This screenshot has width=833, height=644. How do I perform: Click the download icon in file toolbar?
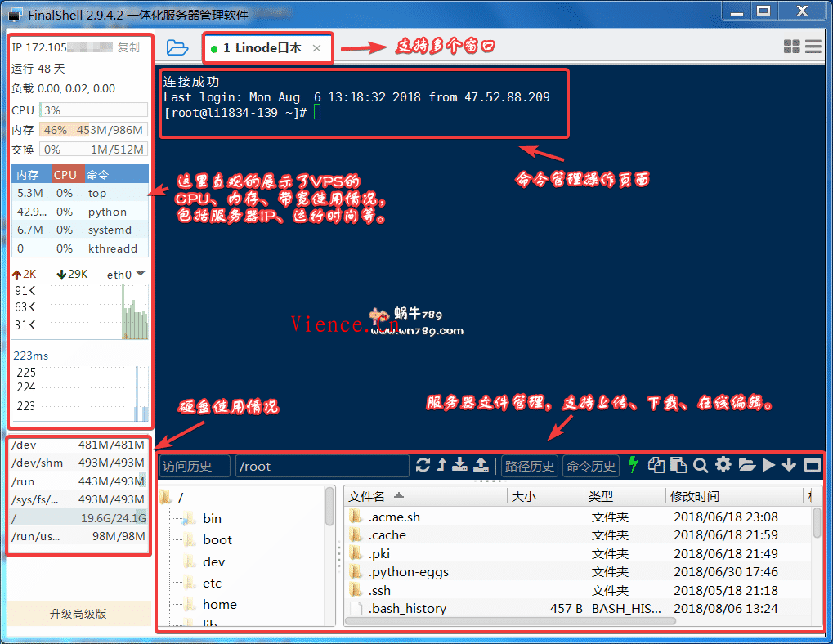pos(460,465)
